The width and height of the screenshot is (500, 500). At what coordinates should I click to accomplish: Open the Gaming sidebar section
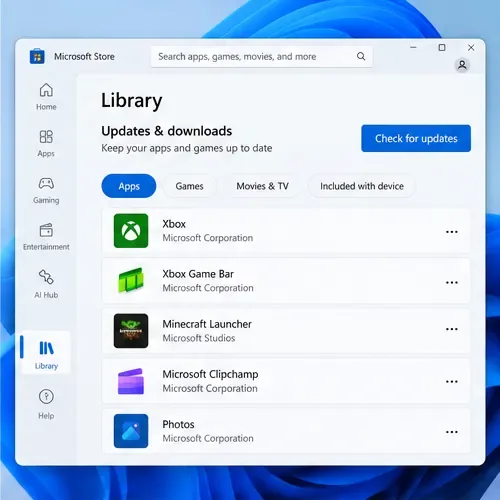click(x=46, y=190)
